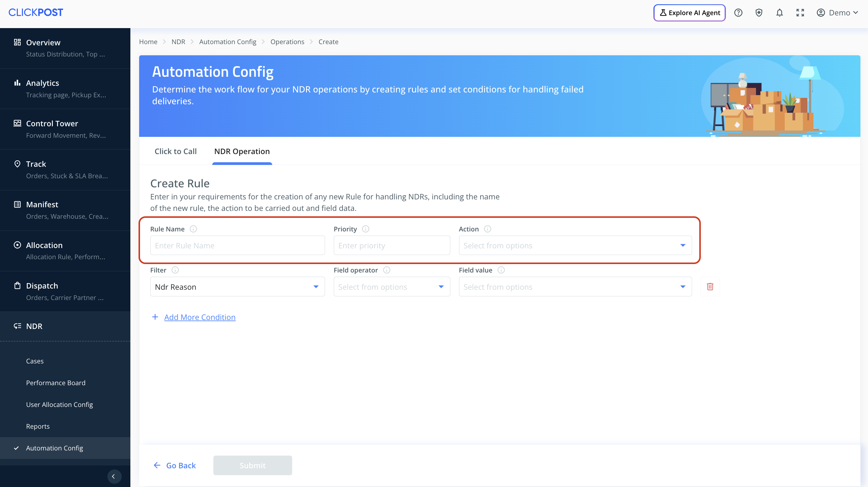Expand the Field operator dropdown

point(391,287)
